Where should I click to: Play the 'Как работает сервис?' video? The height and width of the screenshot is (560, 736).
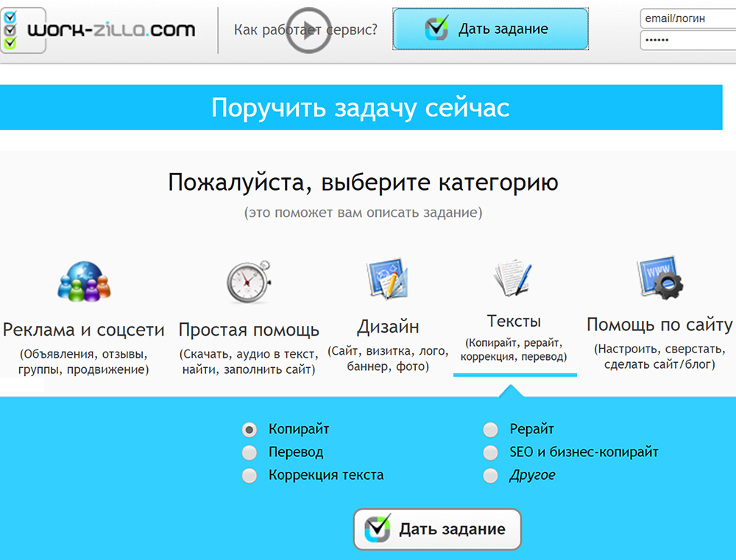coord(306,30)
